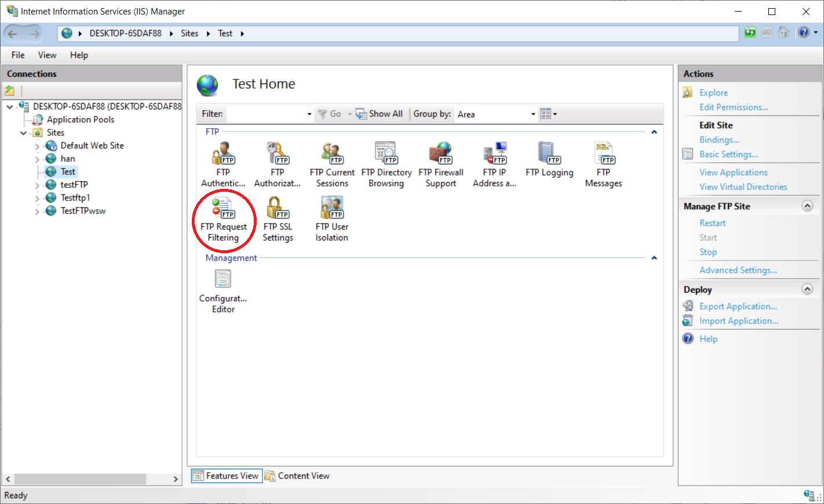Click the Explore action link
This screenshot has width=824, height=504.
tap(713, 93)
